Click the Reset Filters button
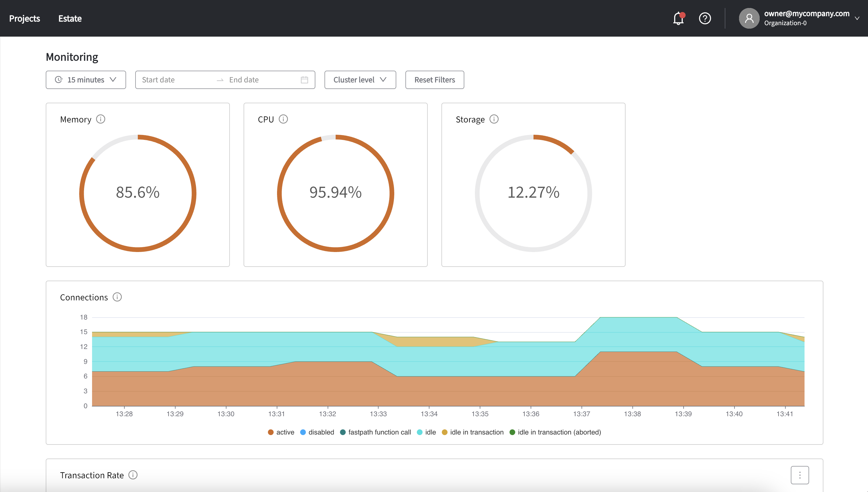 pos(435,80)
